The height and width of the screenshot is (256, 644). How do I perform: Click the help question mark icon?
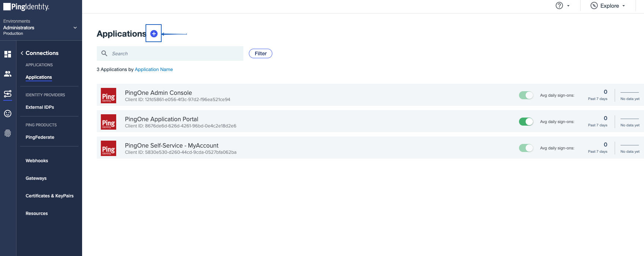pyautogui.click(x=559, y=5)
